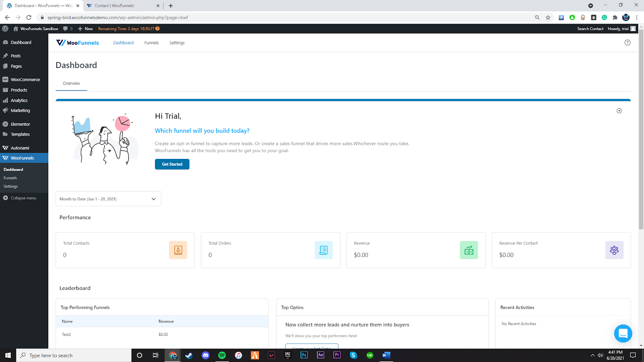This screenshot has width=644, height=362.
Task: Click the Total Contacts card icon
Action: click(x=178, y=250)
